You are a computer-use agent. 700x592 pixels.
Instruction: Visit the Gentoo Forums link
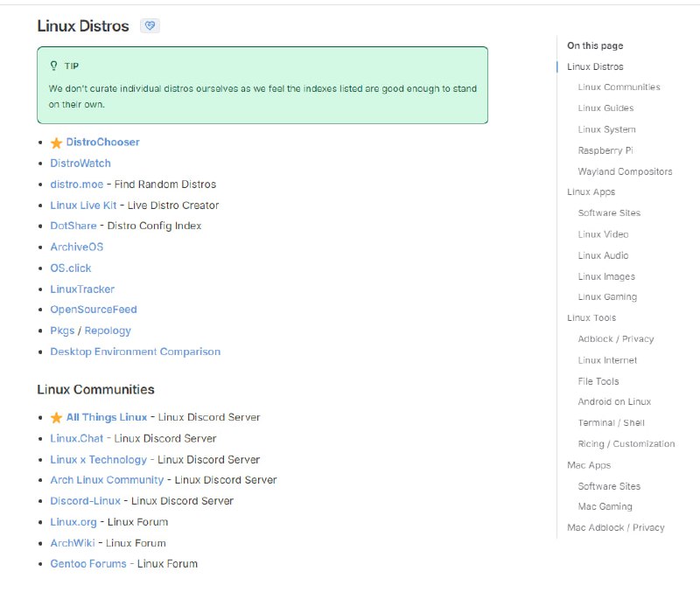click(88, 564)
